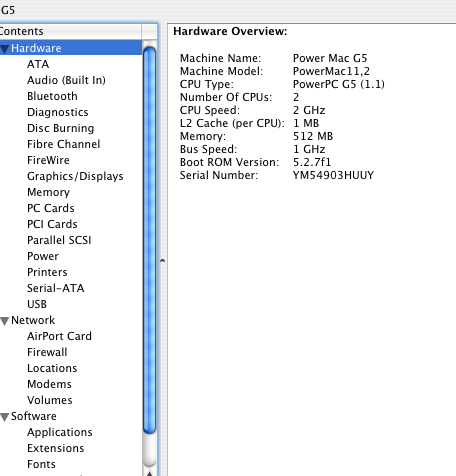
Task: Show the Printers information
Action: 47,272
